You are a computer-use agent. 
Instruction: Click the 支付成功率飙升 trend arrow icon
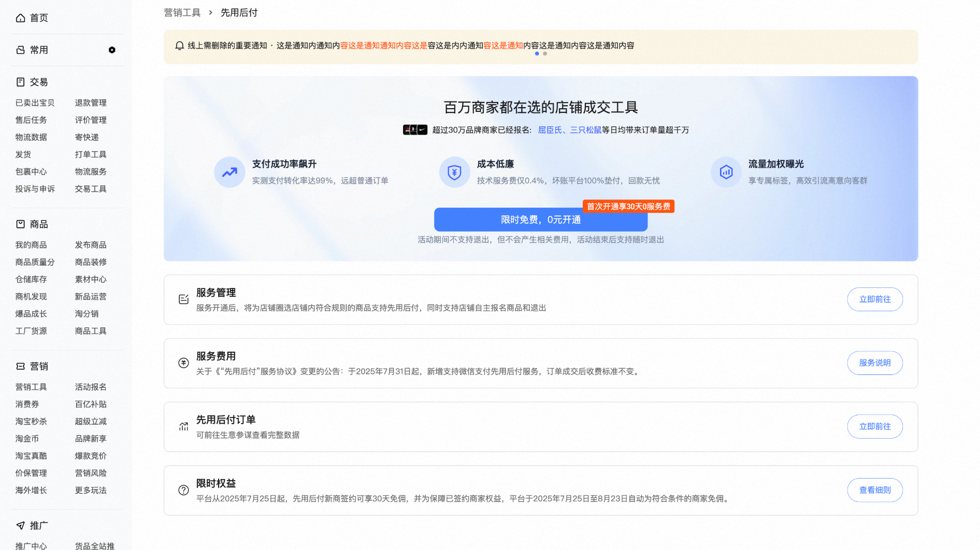coord(229,172)
